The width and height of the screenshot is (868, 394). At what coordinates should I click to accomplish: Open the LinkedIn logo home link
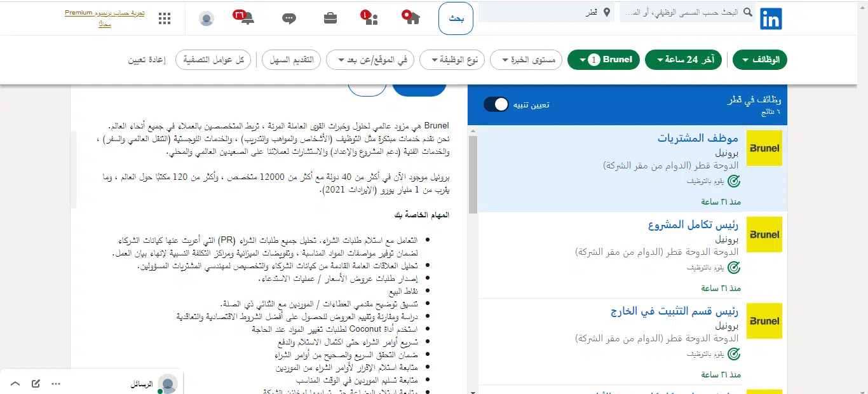coord(771,18)
